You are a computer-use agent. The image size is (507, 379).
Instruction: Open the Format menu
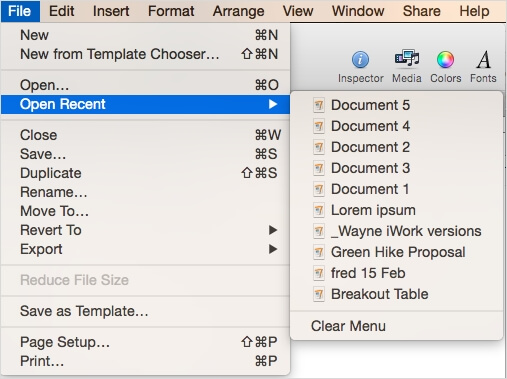tap(171, 11)
